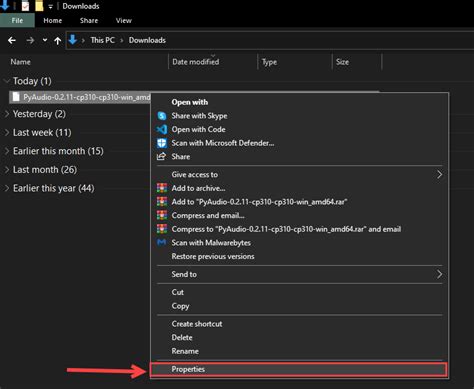This screenshot has height=389, width=474.
Task: Click the Share arrow icon in context menu
Action: (x=161, y=156)
